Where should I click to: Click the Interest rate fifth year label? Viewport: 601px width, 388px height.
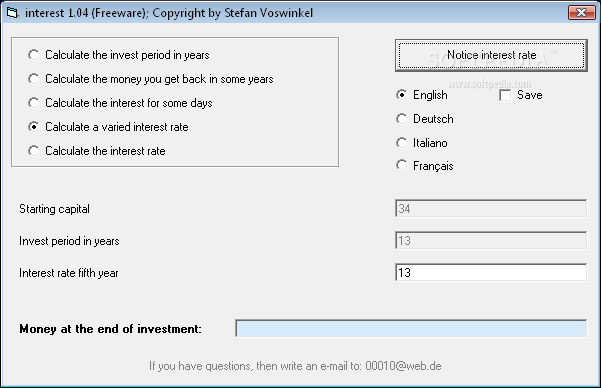point(69,273)
